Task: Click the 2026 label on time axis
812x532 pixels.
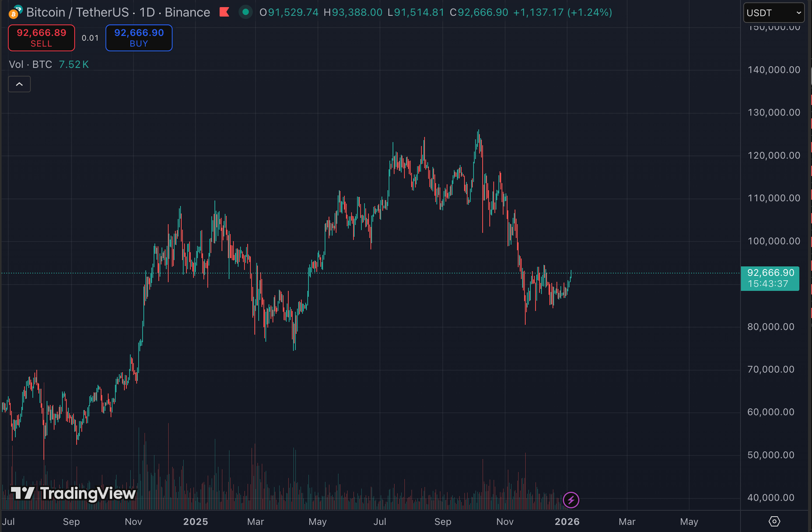Action: [x=567, y=521]
